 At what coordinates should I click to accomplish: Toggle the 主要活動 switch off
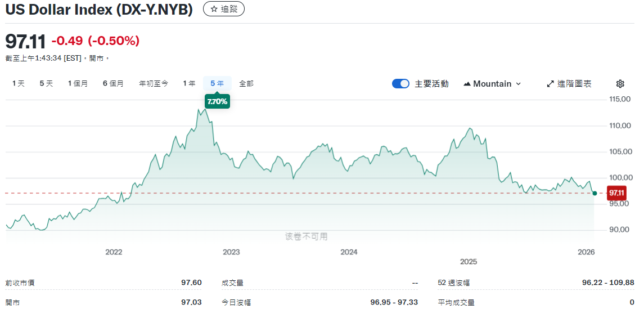pyautogui.click(x=400, y=84)
